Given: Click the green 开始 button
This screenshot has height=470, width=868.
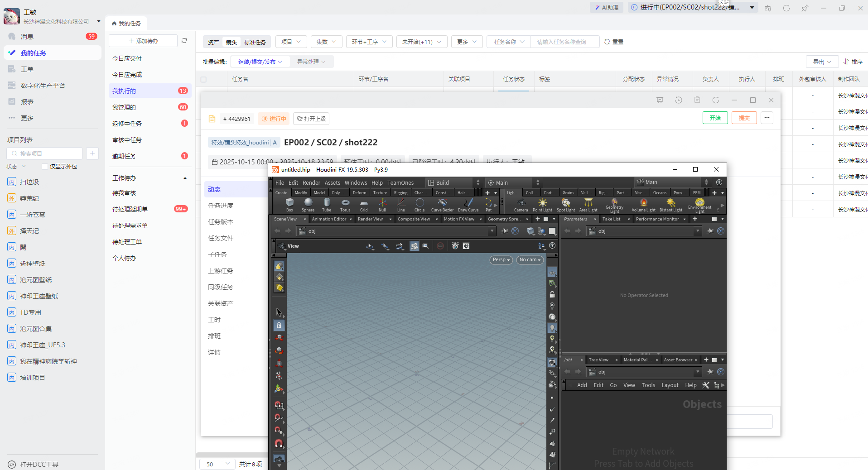Looking at the screenshot, I should [x=715, y=118].
